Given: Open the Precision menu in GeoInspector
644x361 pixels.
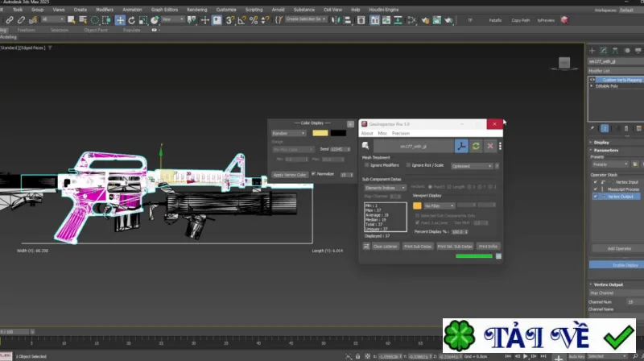Looking at the screenshot, I should pyautogui.click(x=400, y=133).
